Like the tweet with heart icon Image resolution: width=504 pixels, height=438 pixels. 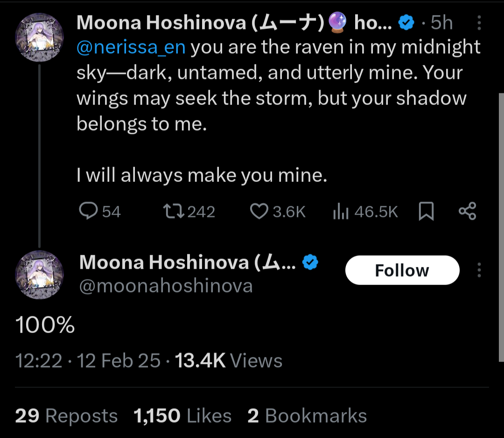(259, 211)
